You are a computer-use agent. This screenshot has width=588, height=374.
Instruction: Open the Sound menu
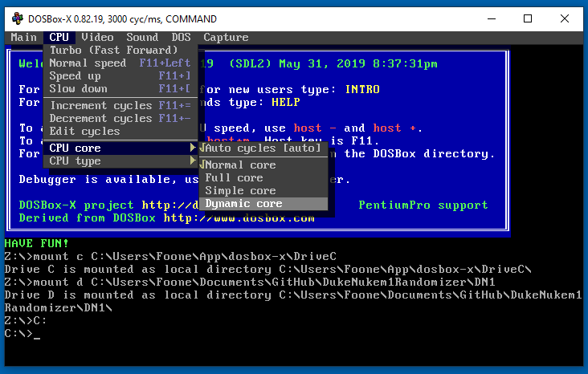click(142, 37)
